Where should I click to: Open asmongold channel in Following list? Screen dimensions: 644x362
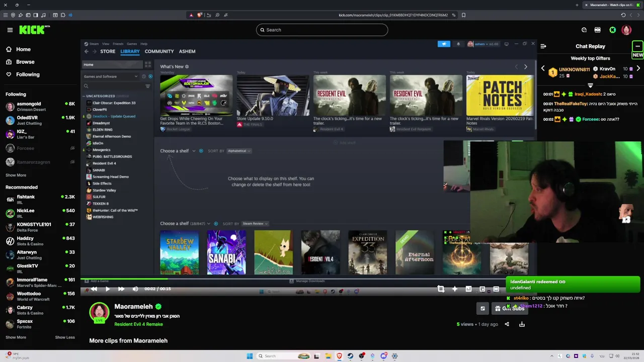coord(40,107)
